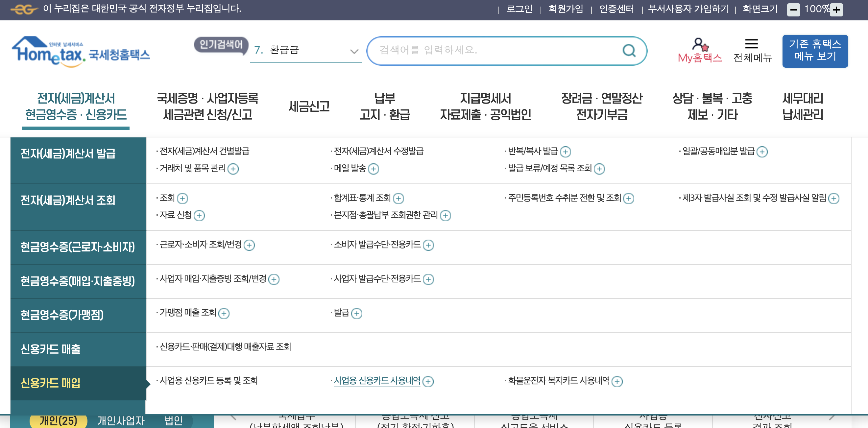Click the 로그인 link

point(519,9)
